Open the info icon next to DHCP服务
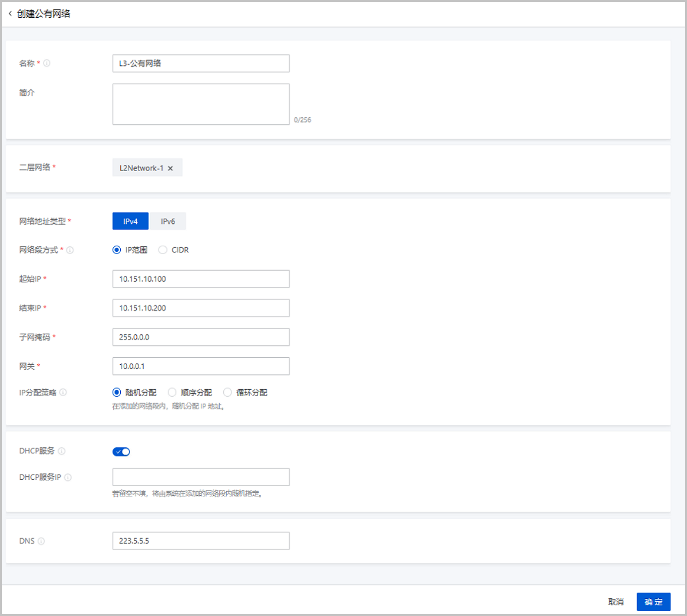Viewport: 687px width, 616px height. pos(62,451)
